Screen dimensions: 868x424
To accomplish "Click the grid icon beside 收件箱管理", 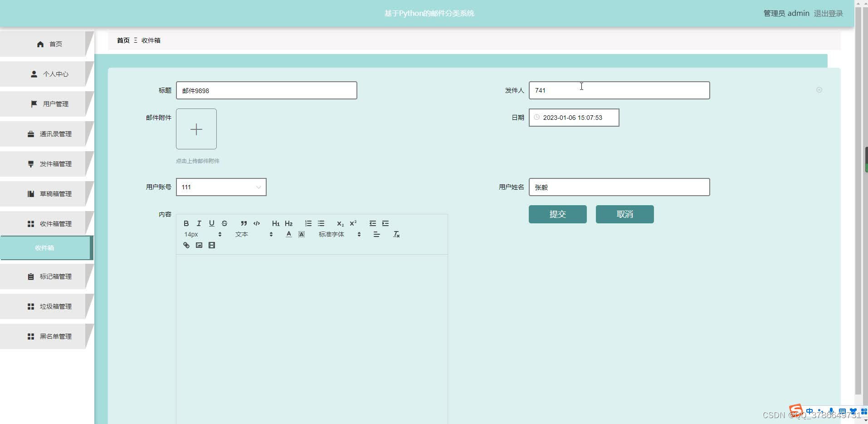I will pos(31,224).
